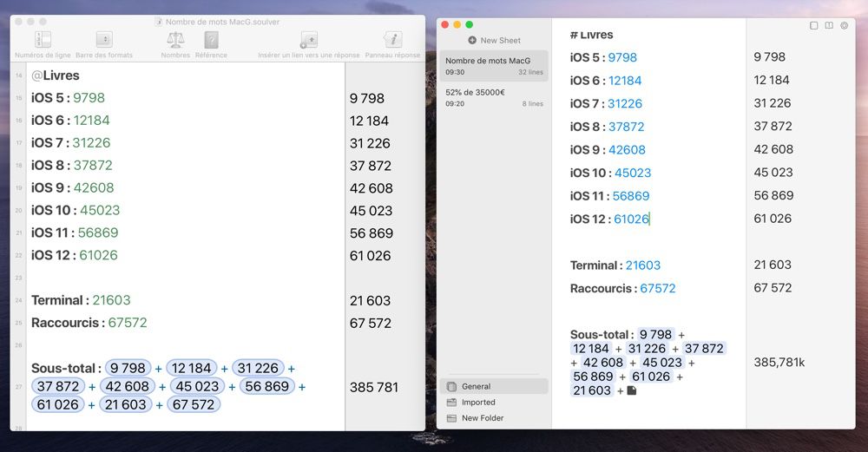
Task: Select the New Folder label in sidebar
Action: point(483,418)
